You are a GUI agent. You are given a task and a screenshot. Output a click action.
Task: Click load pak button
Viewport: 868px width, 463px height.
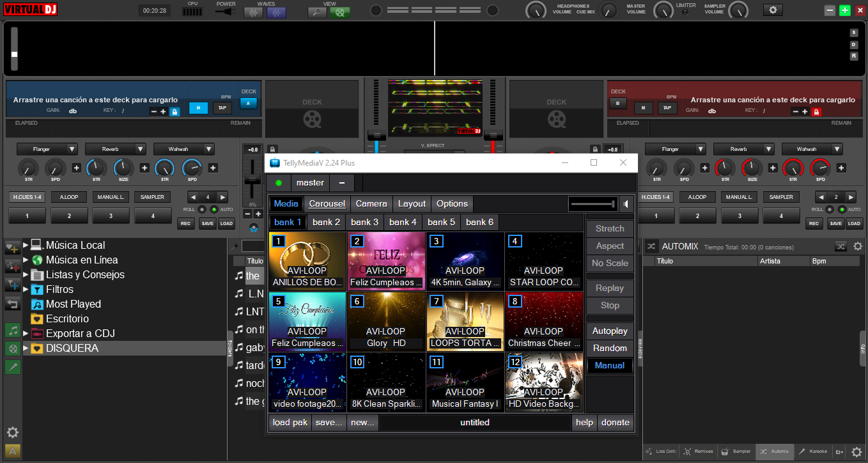click(x=290, y=422)
